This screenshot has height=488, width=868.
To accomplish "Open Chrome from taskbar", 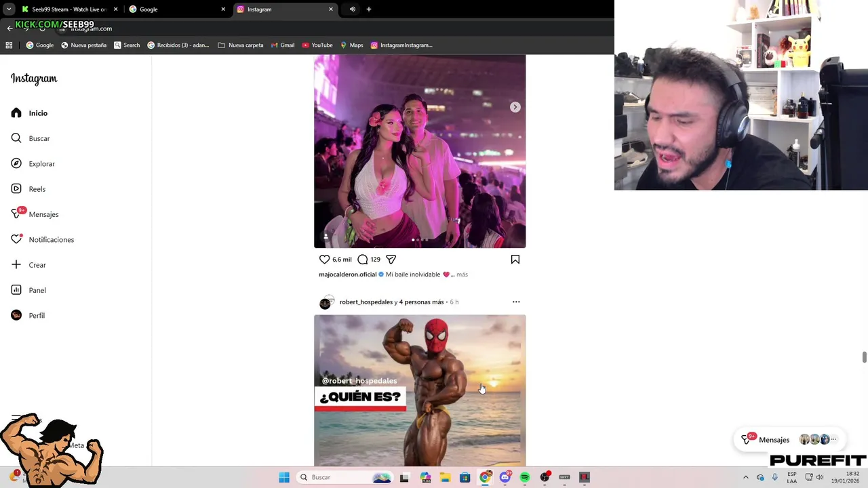I will [485, 477].
